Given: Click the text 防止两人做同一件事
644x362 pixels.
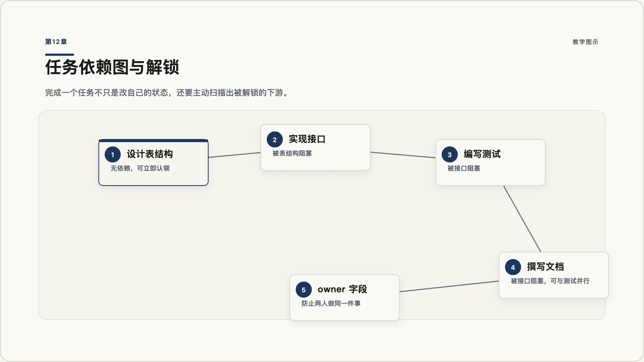Looking at the screenshot, I should coord(331,304).
